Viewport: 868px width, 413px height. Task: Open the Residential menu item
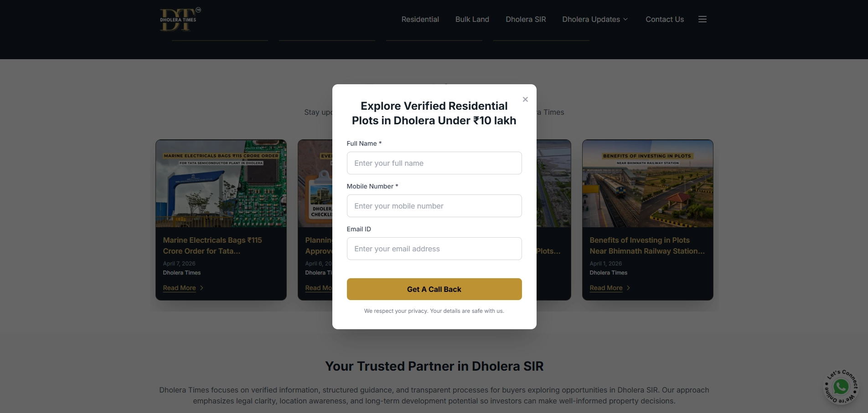point(420,19)
